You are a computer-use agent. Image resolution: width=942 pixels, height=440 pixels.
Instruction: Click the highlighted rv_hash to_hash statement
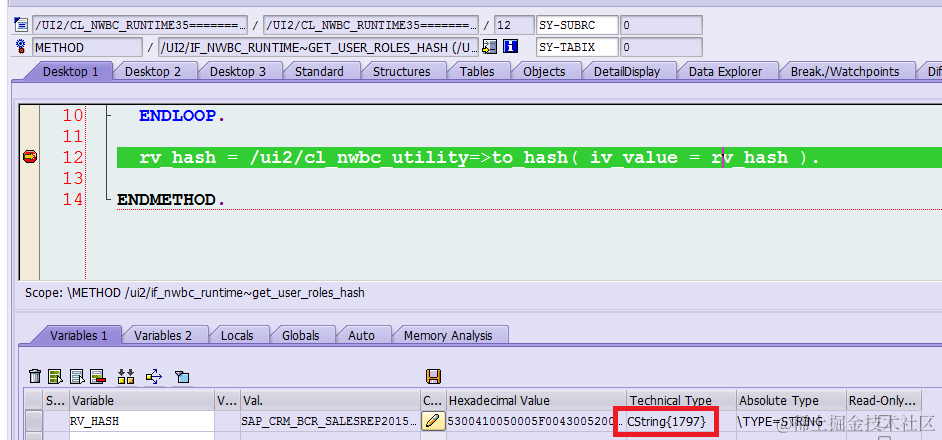tap(479, 157)
